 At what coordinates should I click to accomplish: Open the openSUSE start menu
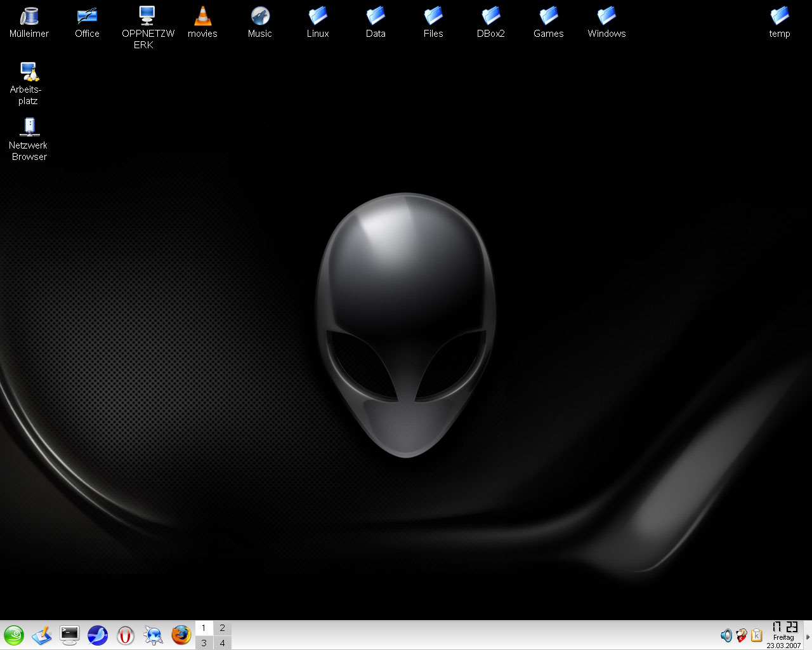pyautogui.click(x=14, y=635)
